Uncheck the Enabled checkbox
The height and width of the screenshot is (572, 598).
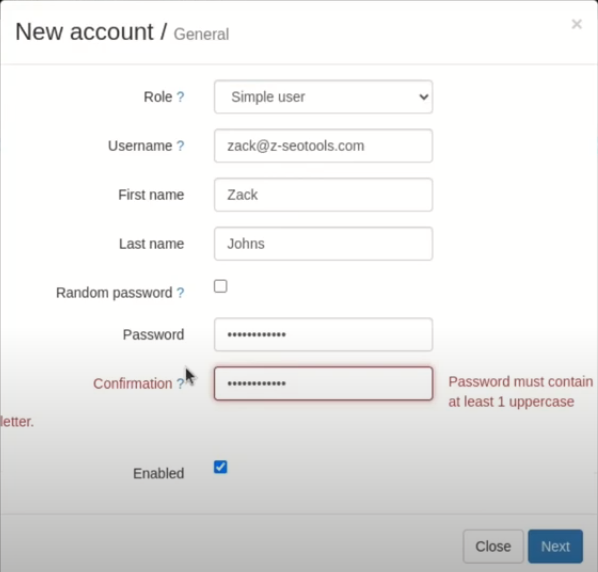(x=220, y=467)
